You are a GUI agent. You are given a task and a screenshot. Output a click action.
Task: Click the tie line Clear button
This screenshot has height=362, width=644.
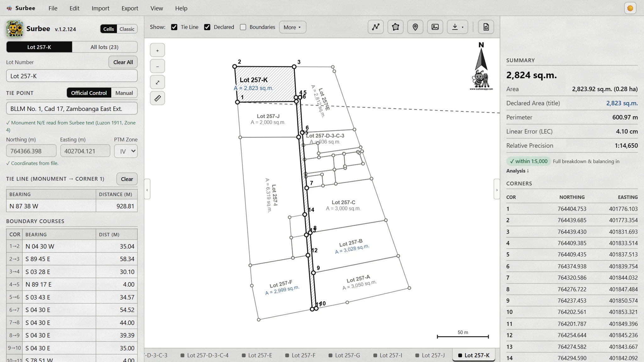pos(127,179)
